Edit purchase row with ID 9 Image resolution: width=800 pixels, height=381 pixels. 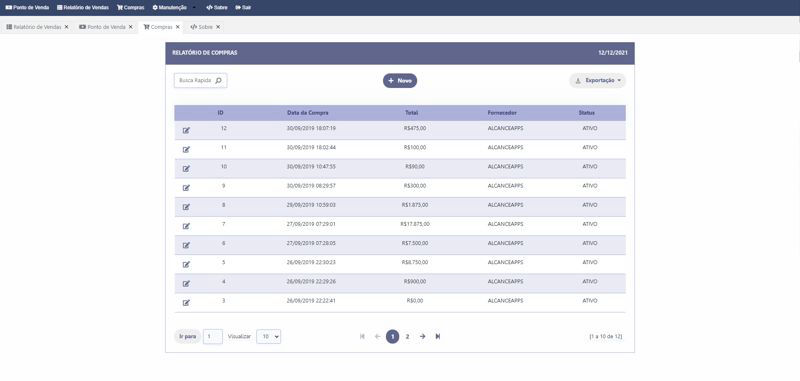[186, 188]
